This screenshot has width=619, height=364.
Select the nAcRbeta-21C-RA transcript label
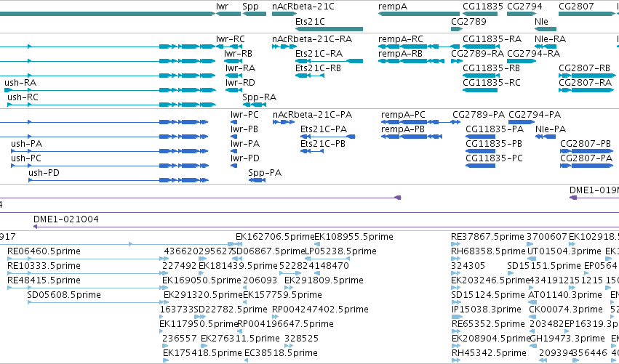click(x=312, y=39)
